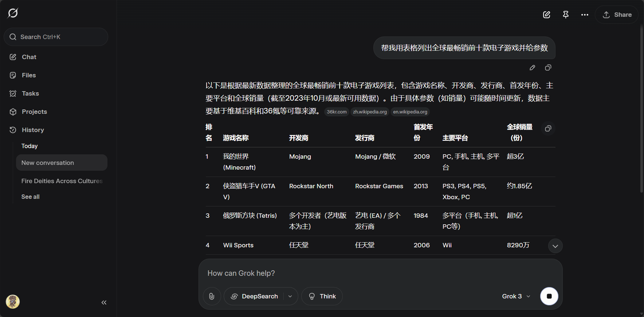Click the main chat vertical scrollbar
Viewport: 644px width, 317px height.
(x=641, y=109)
